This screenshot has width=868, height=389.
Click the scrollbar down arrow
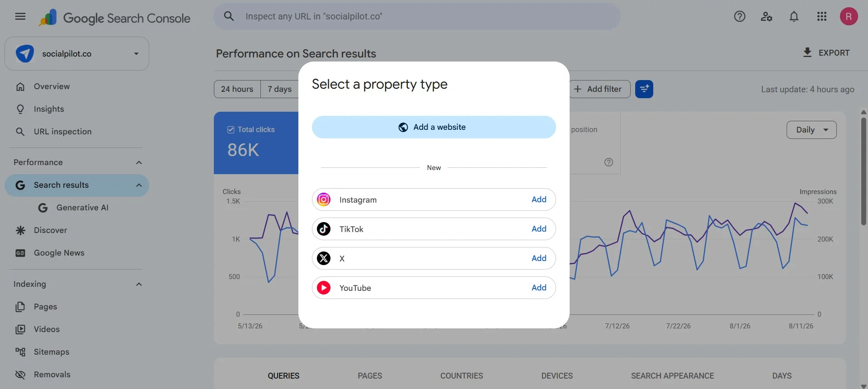click(x=863, y=386)
